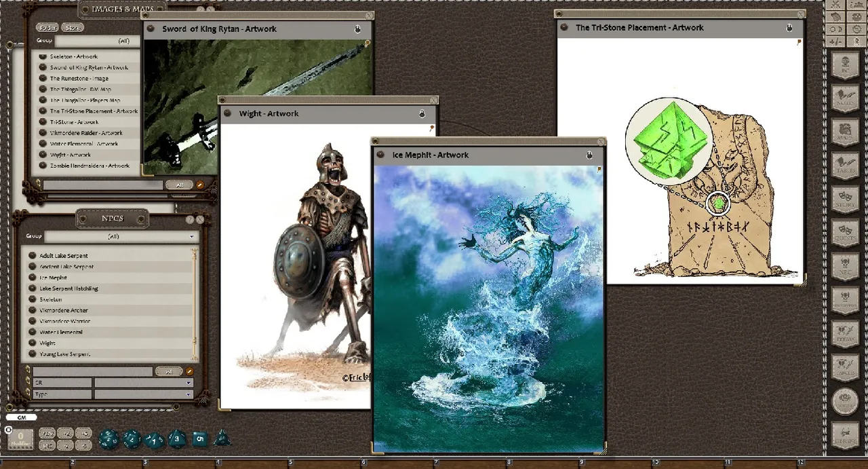Click search field in NPCs panel
868x469 pixels.
[x=93, y=371]
